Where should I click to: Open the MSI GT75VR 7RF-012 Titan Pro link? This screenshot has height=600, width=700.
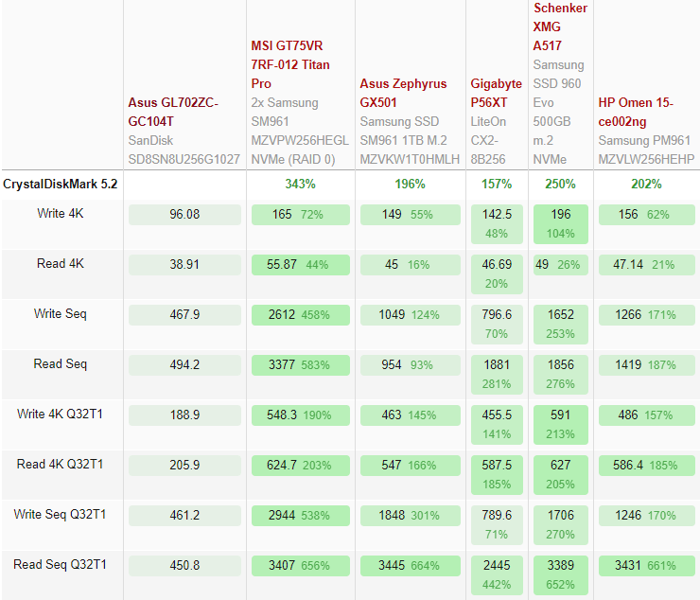coord(290,64)
